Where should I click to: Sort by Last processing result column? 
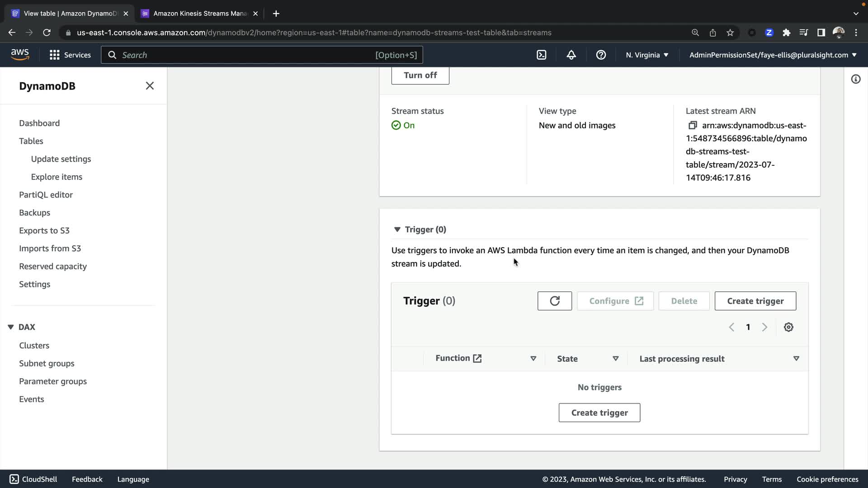[x=796, y=358]
